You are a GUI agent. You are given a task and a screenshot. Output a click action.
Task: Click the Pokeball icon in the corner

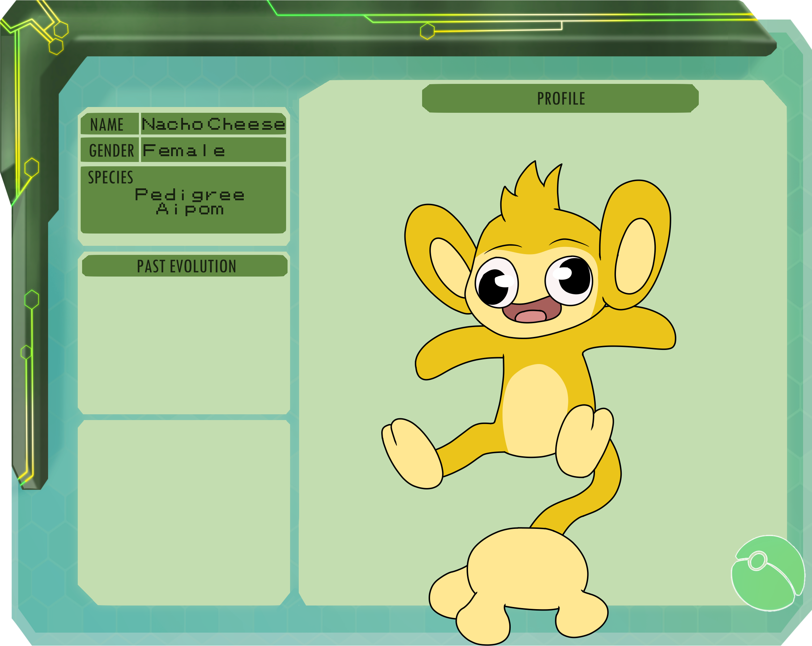click(768, 573)
